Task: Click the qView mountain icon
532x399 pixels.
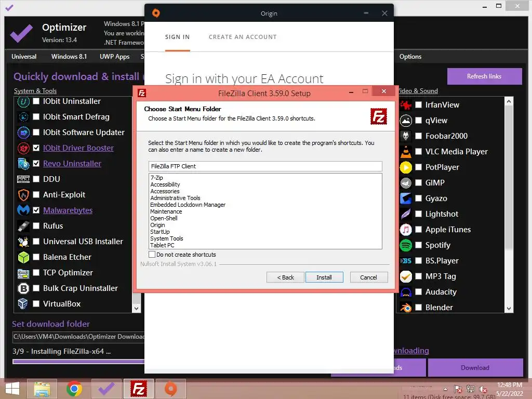Action: tap(406, 121)
